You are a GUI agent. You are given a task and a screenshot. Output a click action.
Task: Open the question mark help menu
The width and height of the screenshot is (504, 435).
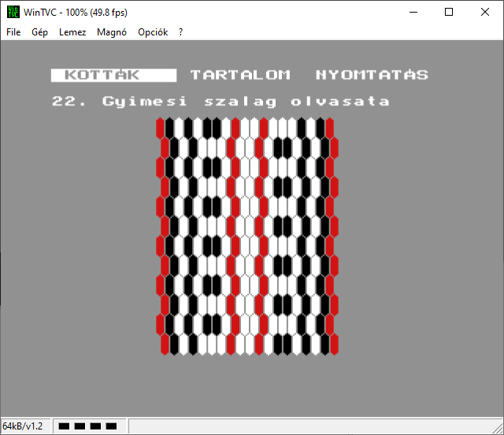[x=181, y=32]
